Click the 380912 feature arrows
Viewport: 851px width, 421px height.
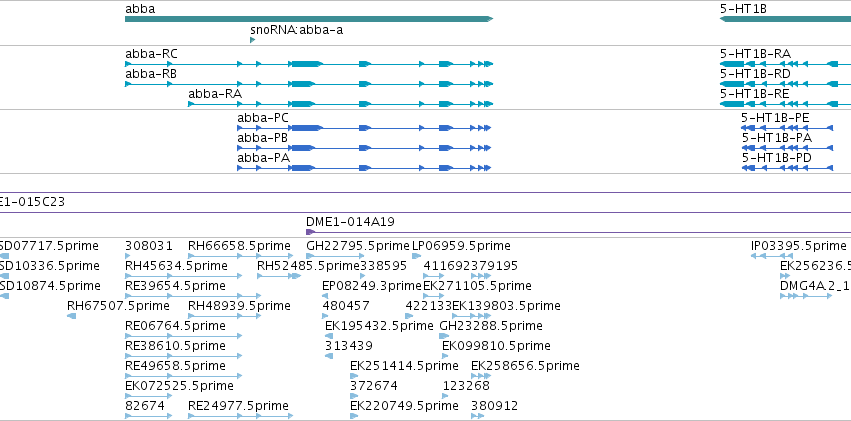tap(478, 416)
